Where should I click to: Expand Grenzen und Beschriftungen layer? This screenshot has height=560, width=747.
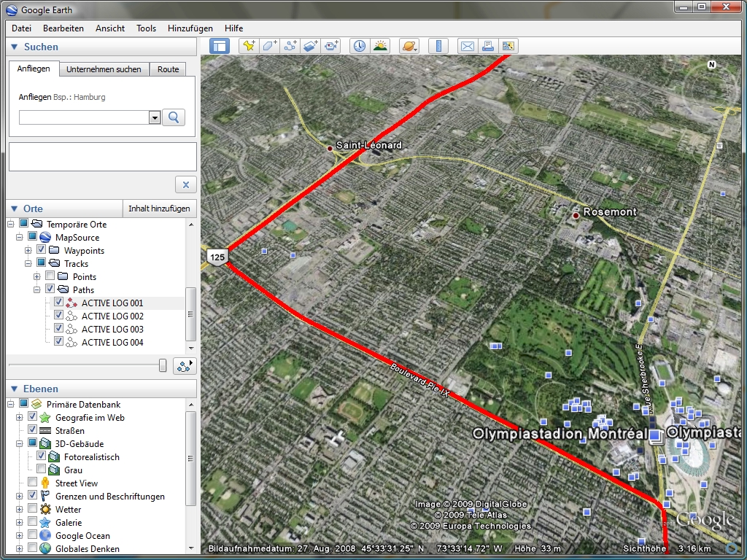click(x=19, y=496)
